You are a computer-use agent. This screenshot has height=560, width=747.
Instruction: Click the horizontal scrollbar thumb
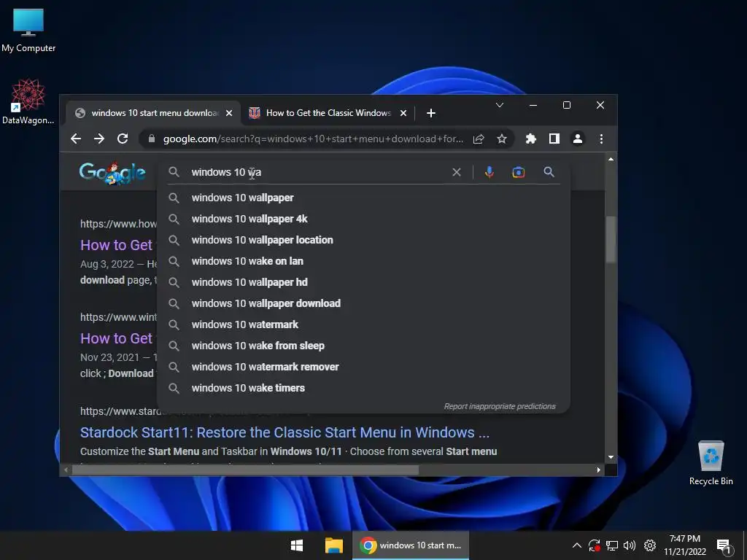tap(245, 470)
